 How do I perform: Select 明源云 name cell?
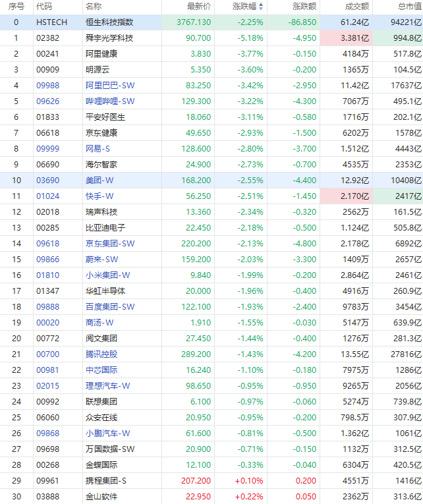point(98,70)
